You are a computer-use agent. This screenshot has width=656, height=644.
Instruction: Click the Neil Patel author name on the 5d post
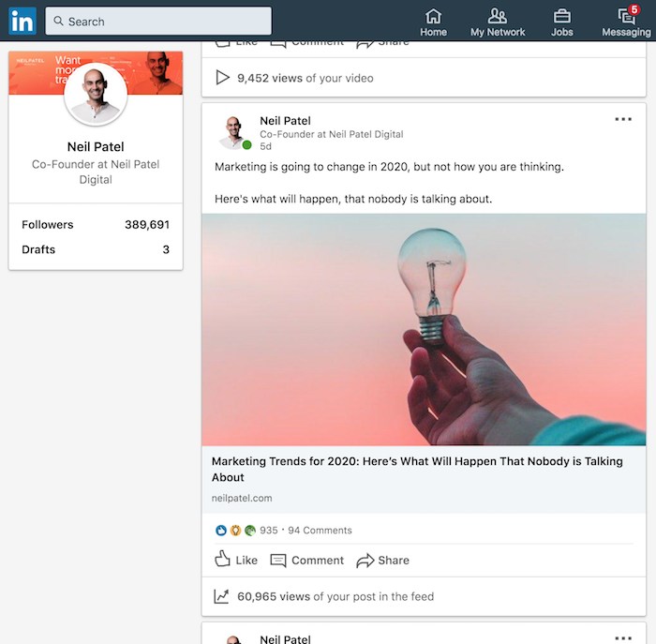click(285, 121)
